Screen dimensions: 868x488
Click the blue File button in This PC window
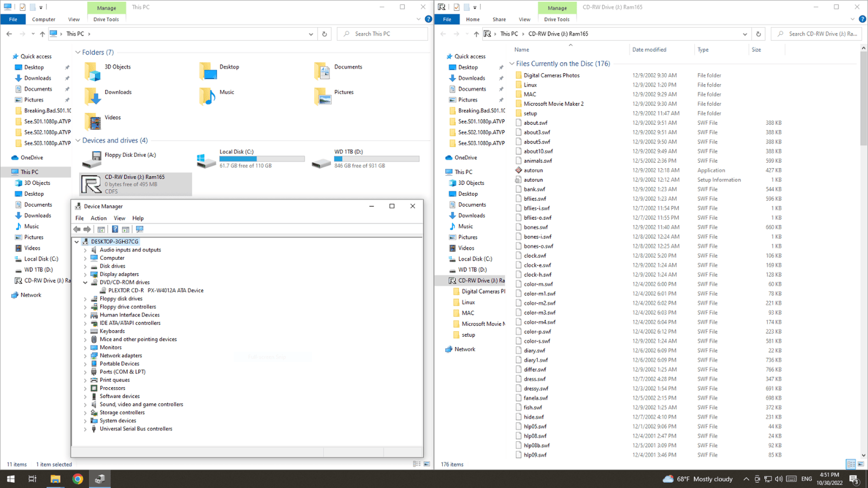[13, 20]
